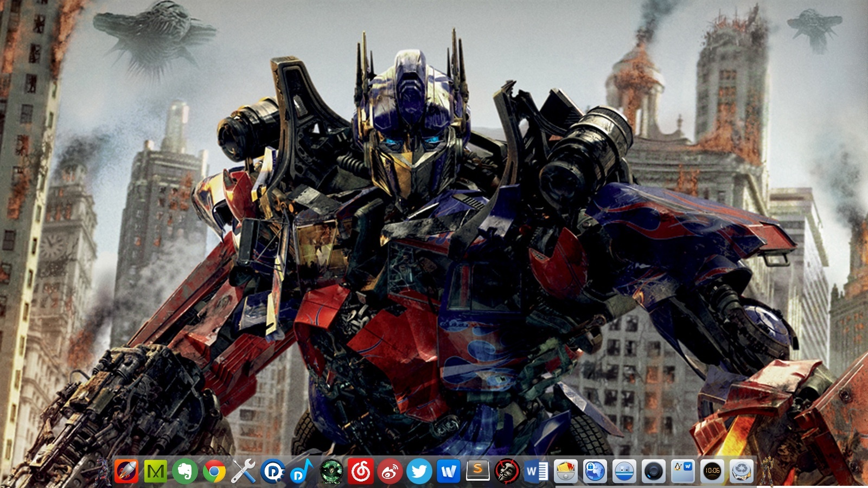
Task: Open the Anonymous mask icon
Action: coord(507,471)
